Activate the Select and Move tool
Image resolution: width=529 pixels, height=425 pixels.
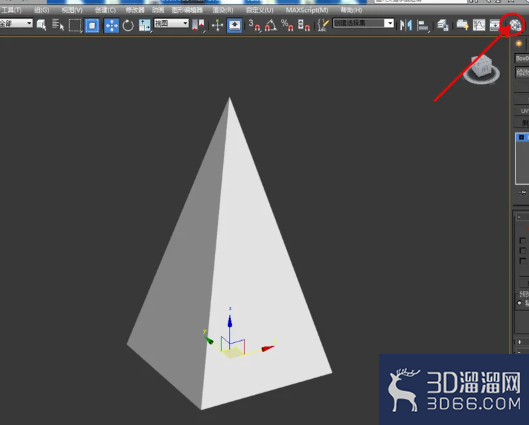tap(112, 25)
